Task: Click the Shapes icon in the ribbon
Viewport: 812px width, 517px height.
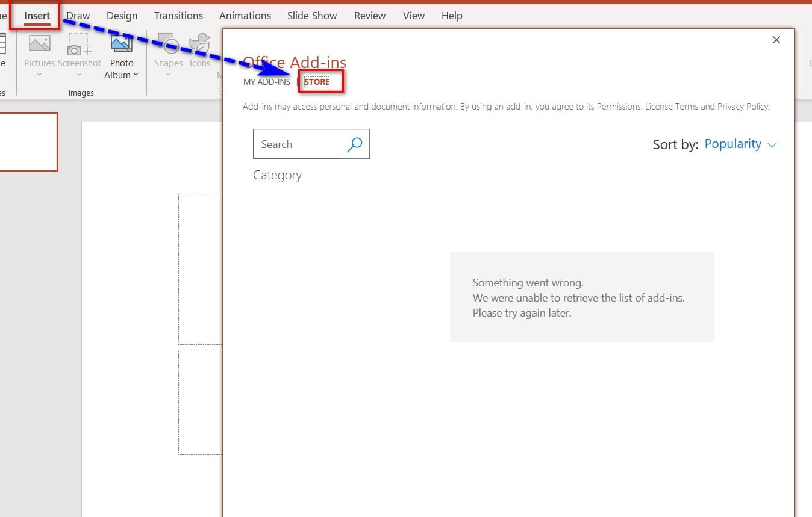Action: [168, 45]
